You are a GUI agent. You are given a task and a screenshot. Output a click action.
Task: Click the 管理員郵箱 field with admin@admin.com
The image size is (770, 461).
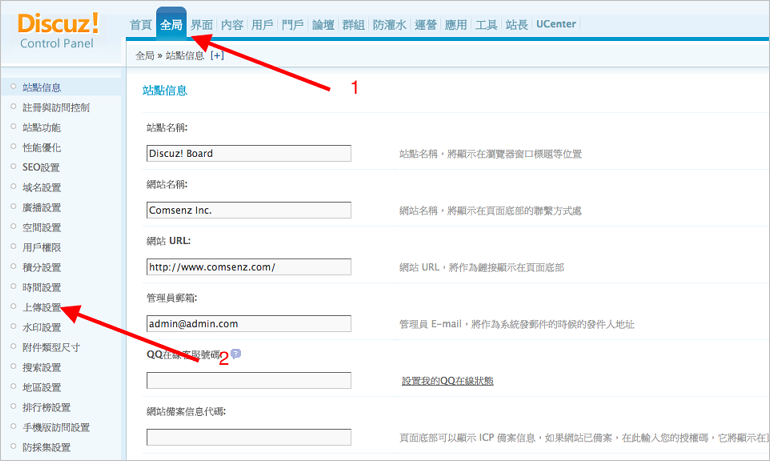click(249, 324)
